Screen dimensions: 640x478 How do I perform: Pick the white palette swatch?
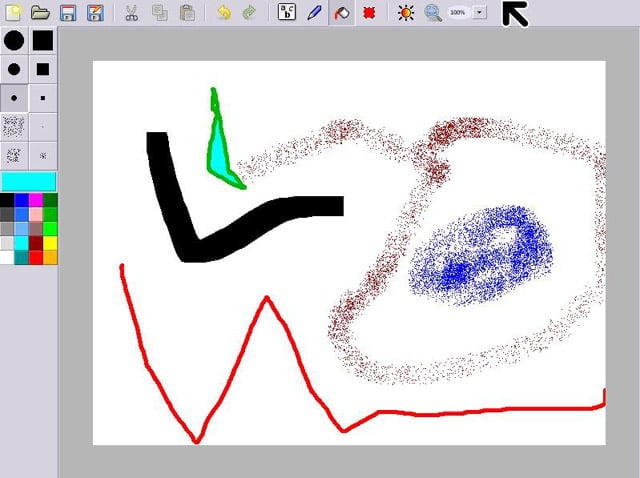click(x=7, y=257)
